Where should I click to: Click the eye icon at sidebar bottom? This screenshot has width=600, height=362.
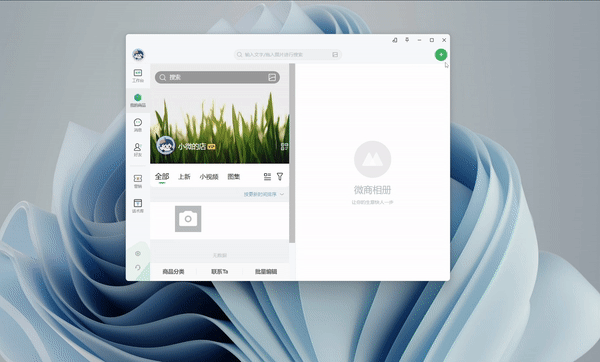point(138,253)
